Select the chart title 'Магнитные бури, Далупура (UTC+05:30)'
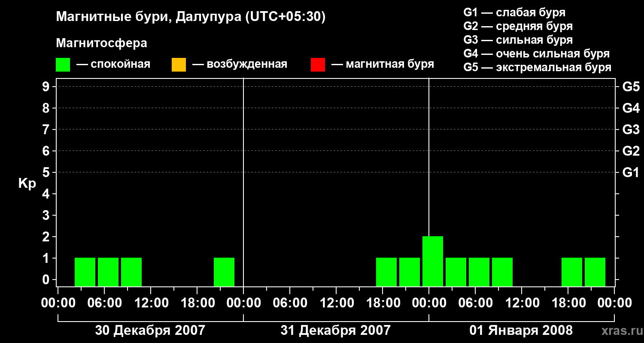Image resolution: width=644 pixels, height=343 pixels. click(x=191, y=17)
